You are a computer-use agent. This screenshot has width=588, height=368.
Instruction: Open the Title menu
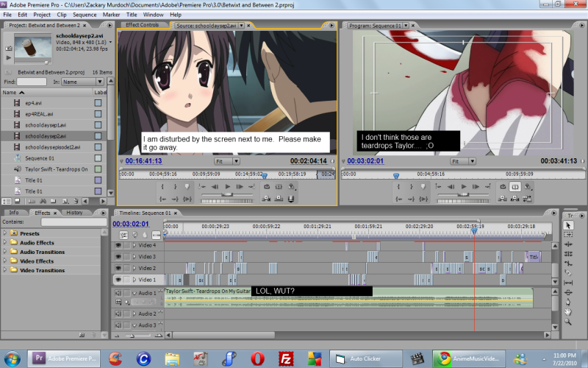[132, 15]
